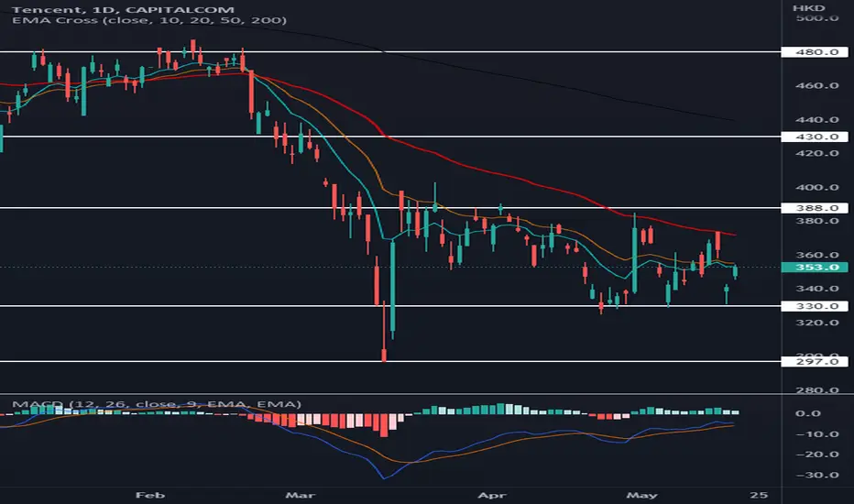Viewport: 854px width, 504px height.
Task: Select the 480.0 horizontal line price label
Action: tap(815, 52)
